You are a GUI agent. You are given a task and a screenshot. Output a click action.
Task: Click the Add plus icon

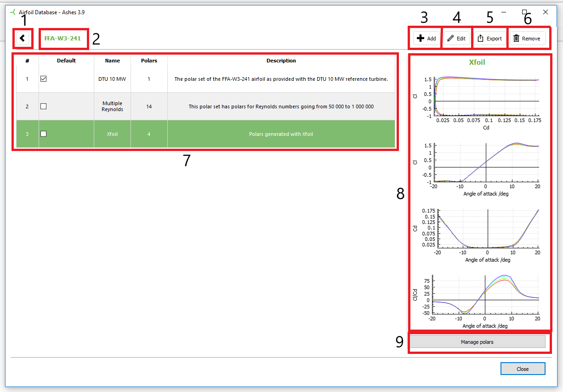421,39
